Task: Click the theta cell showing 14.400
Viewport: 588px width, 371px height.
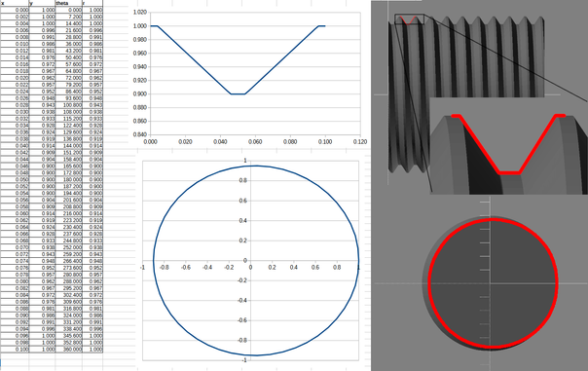Action: 68,23
